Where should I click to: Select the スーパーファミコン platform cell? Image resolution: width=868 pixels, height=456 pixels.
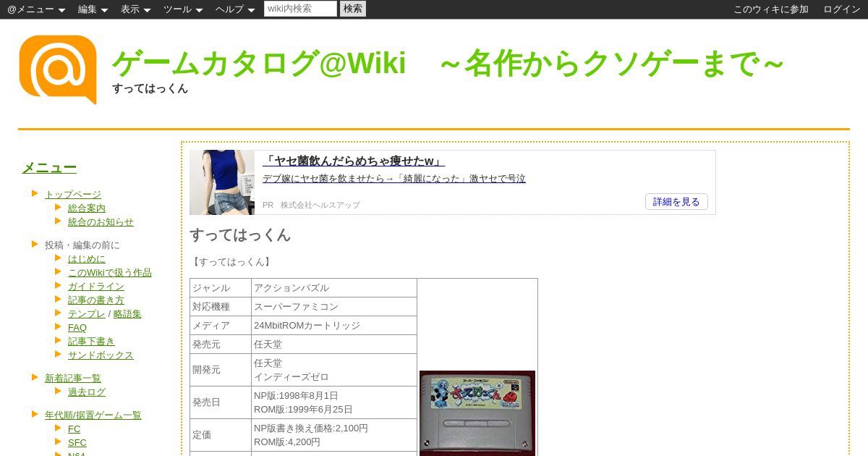pos(334,307)
